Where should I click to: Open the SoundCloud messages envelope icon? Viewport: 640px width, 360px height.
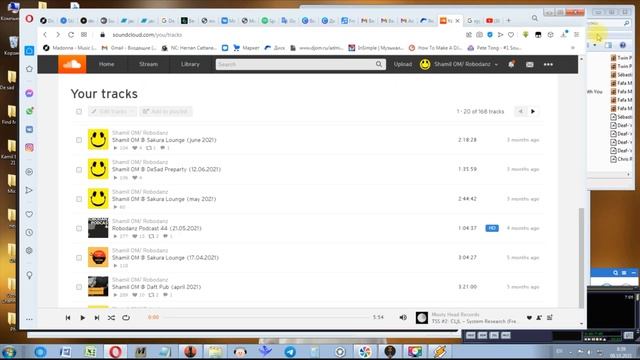coord(529,64)
